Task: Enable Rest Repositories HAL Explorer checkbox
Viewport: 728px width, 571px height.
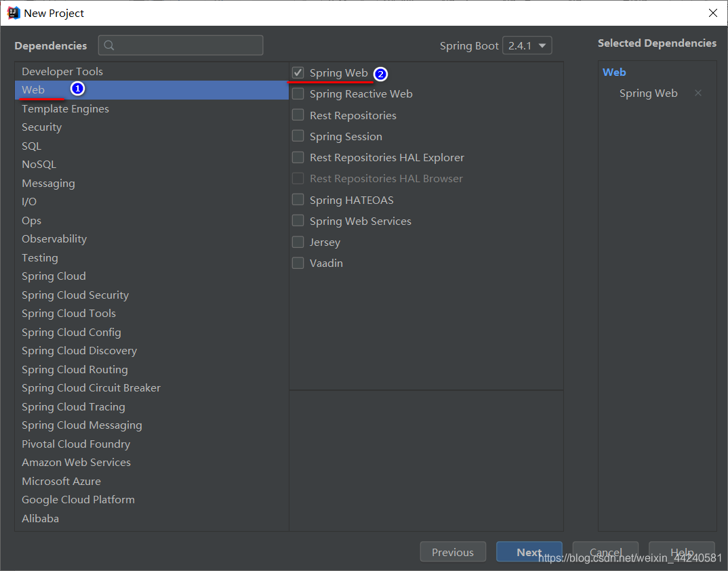Action: (298, 157)
